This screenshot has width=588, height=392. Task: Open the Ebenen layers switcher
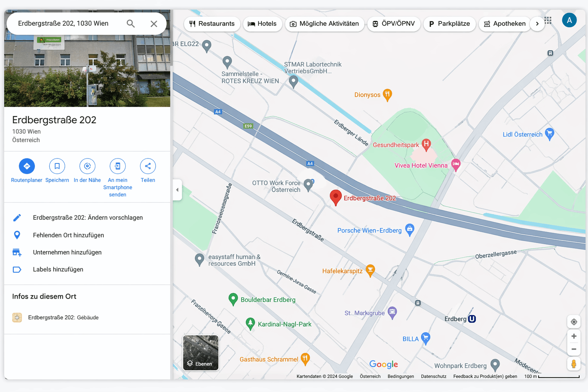click(x=201, y=353)
